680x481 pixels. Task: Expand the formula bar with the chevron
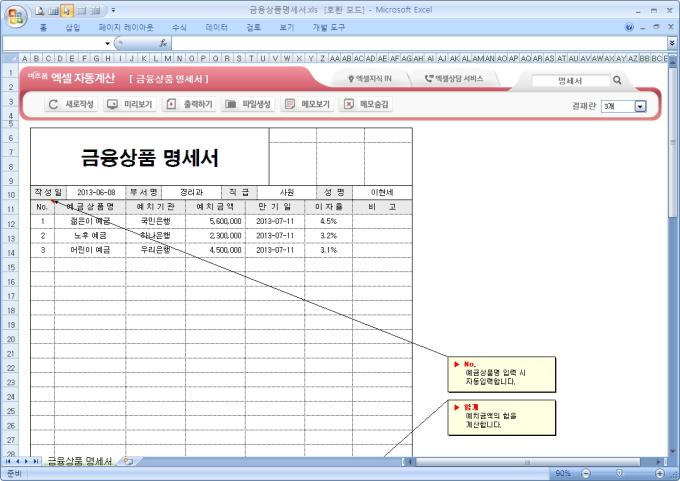tap(672, 43)
